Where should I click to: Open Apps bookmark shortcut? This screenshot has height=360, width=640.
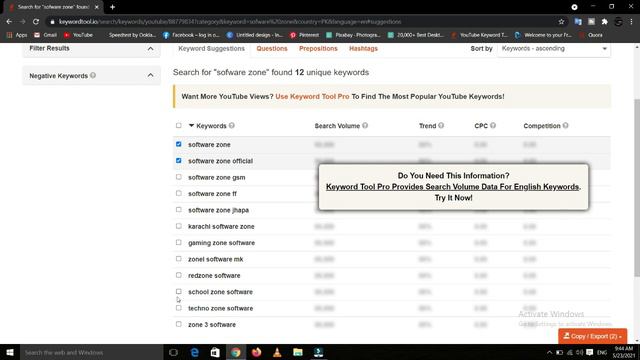17,35
